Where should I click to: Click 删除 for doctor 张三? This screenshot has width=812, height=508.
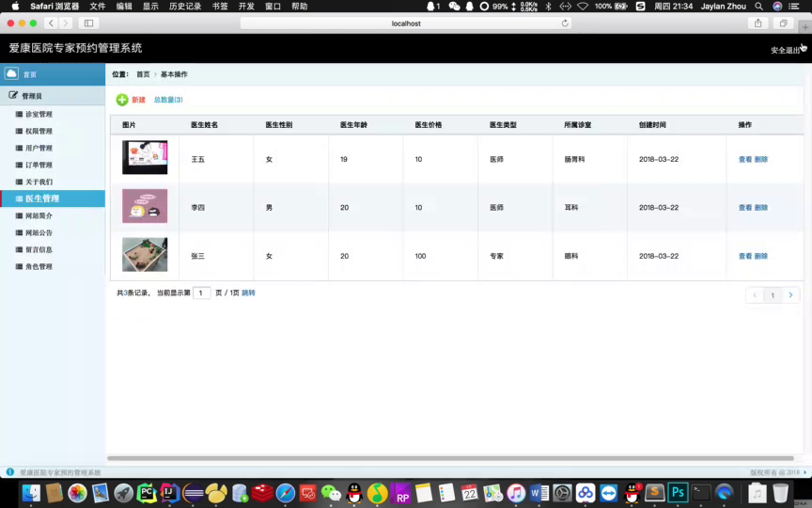click(760, 256)
